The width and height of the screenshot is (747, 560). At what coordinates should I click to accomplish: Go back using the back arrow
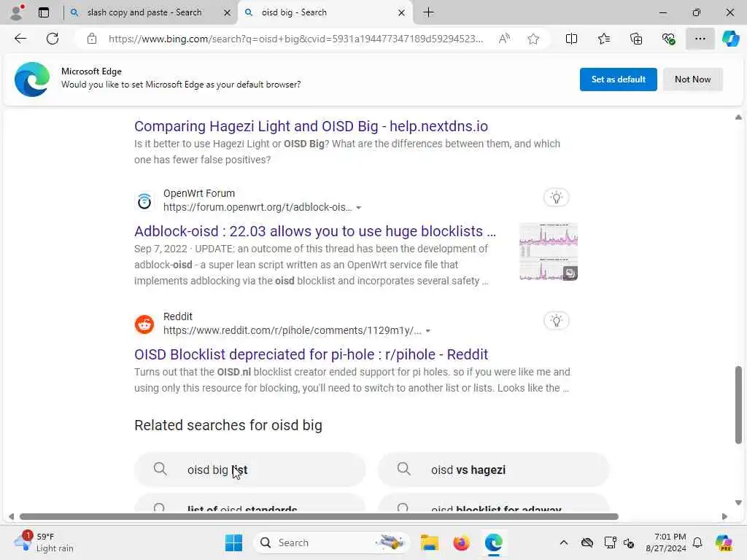pyautogui.click(x=20, y=39)
